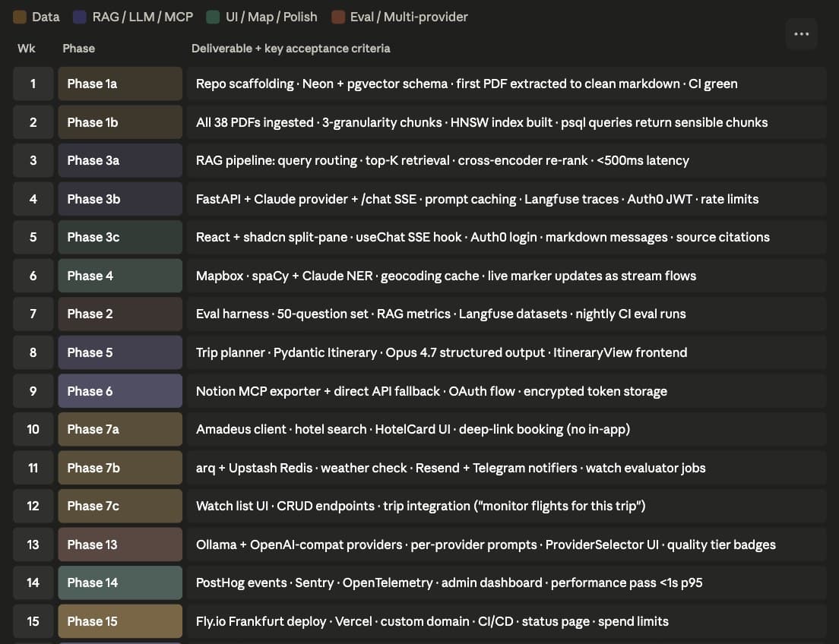Click the 'Eval harness · 50-question set' deliverable text
Viewport: 839px width, 644px height.
(441, 314)
